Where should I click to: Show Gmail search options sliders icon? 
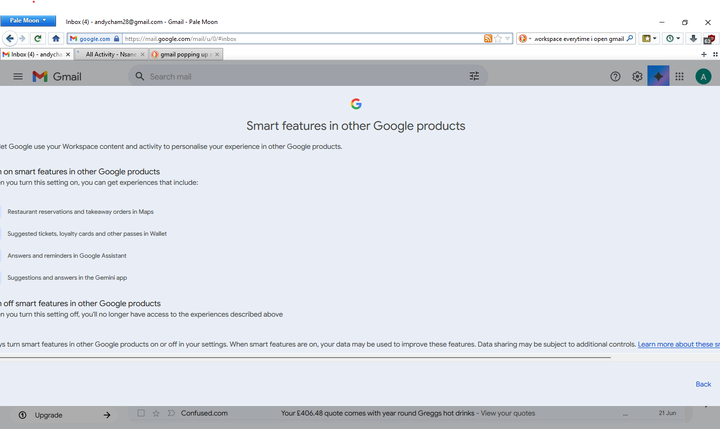point(474,76)
